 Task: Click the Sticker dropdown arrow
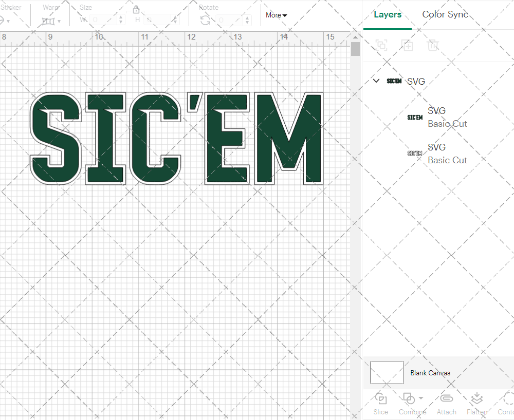pos(8,22)
